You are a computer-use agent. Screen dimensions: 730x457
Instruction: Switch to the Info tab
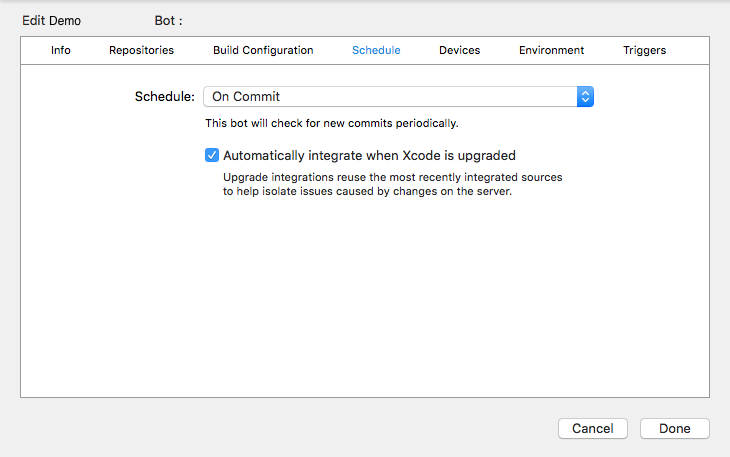click(x=61, y=50)
